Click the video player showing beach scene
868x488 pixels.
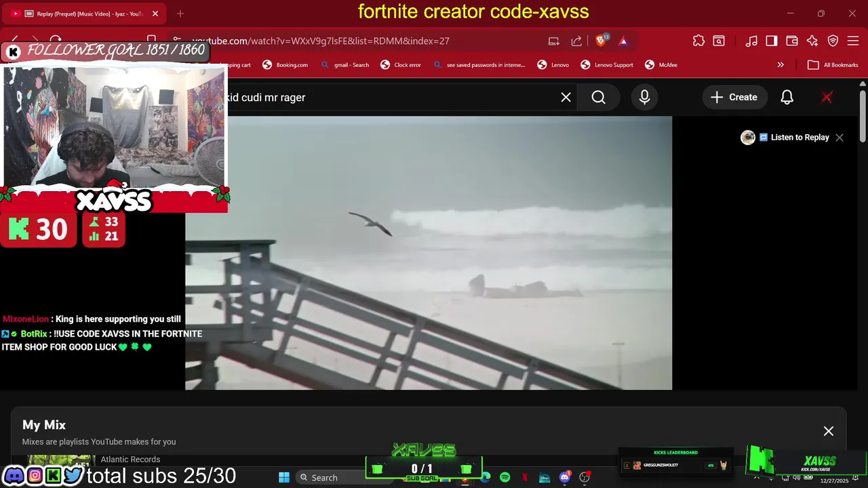pos(429,253)
